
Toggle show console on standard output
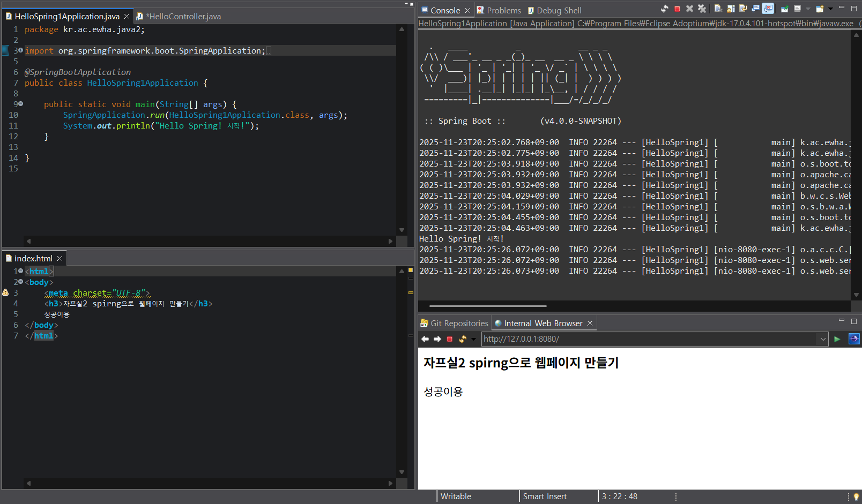click(755, 9)
